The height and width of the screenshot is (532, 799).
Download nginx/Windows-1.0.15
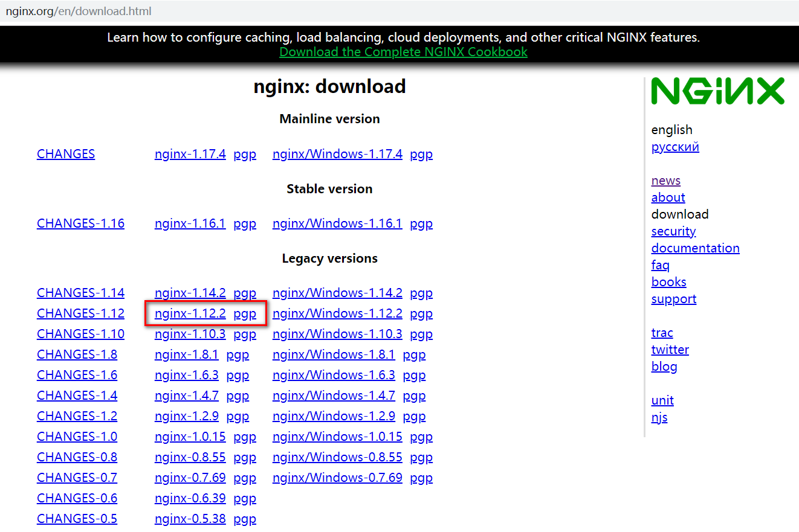tap(337, 437)
